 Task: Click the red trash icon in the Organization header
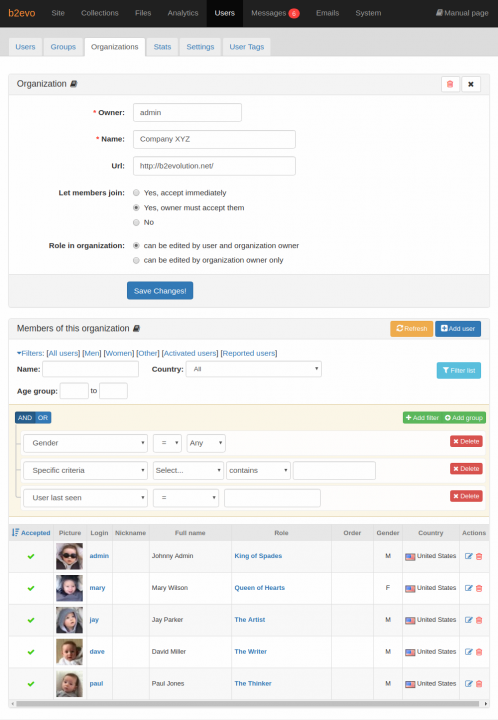(450, 84)
